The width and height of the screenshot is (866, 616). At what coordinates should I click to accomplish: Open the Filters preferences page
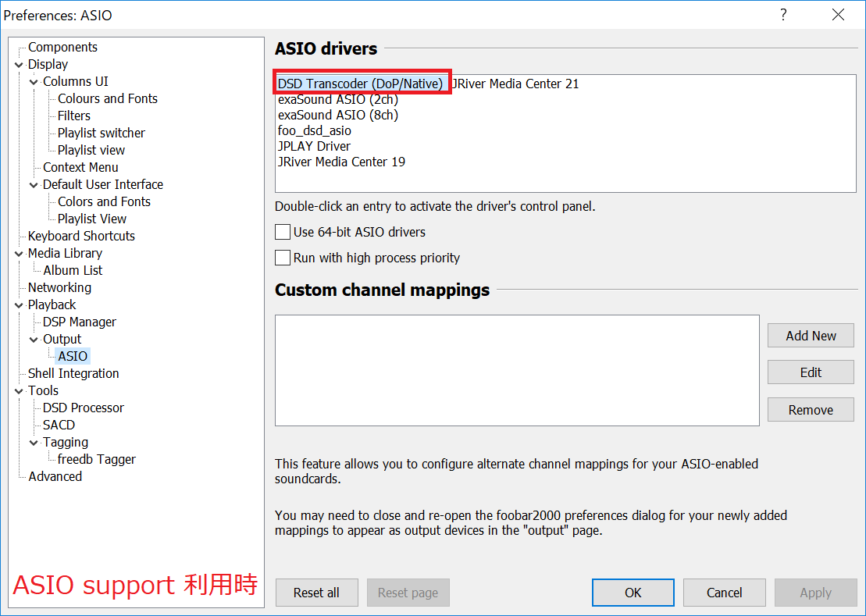74,116
